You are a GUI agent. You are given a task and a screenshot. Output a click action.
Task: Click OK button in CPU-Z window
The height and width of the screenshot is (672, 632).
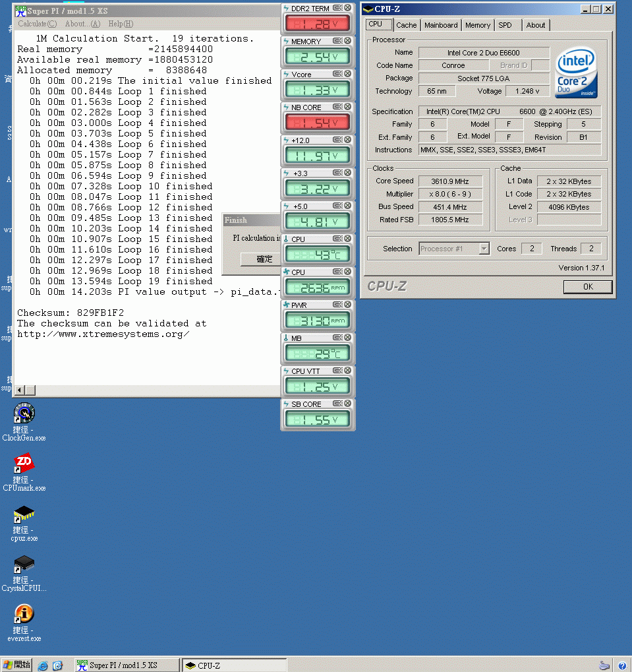587,287
